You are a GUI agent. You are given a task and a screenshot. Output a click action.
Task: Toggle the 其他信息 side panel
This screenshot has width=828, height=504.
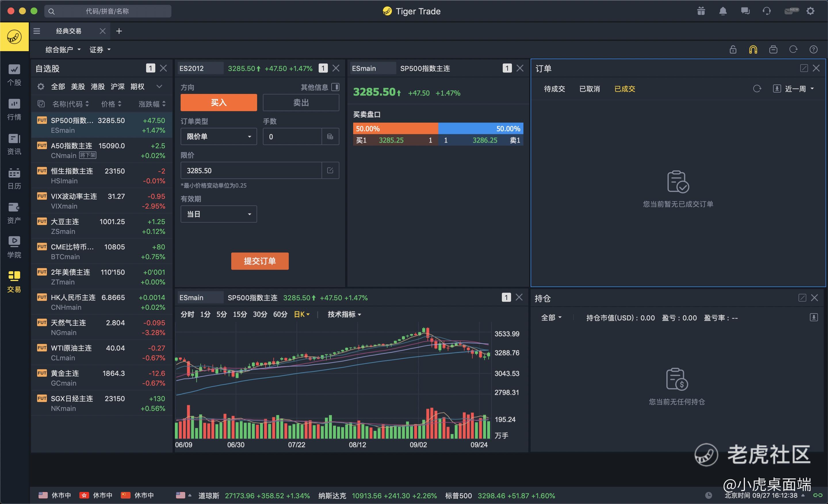click(x=335, y=87)
